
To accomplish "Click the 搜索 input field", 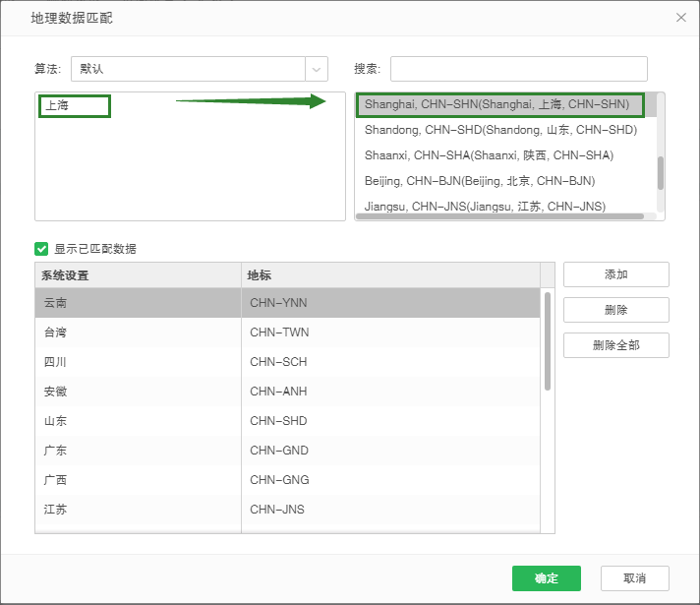I will [x=518, y=69].
